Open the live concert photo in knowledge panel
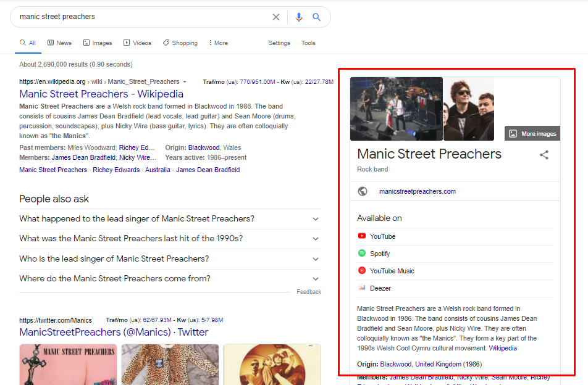 pos(397,109)
